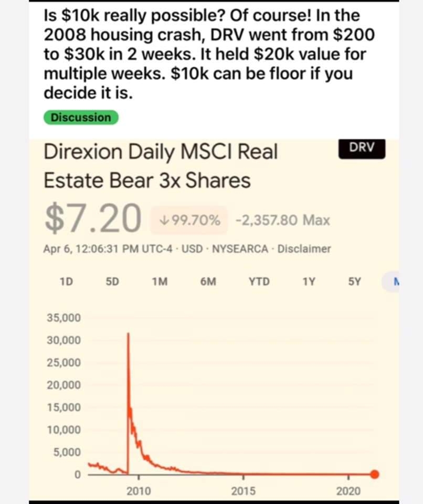Click the orange endpoint dot on chart
The image size is (423, 504).
click(x=375, y=474)
